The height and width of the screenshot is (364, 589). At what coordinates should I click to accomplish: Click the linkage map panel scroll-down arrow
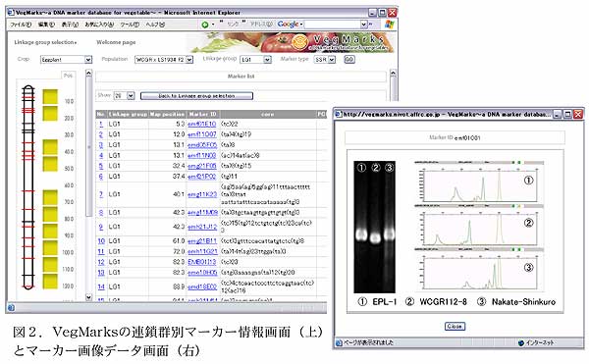[x=88, y=297]
